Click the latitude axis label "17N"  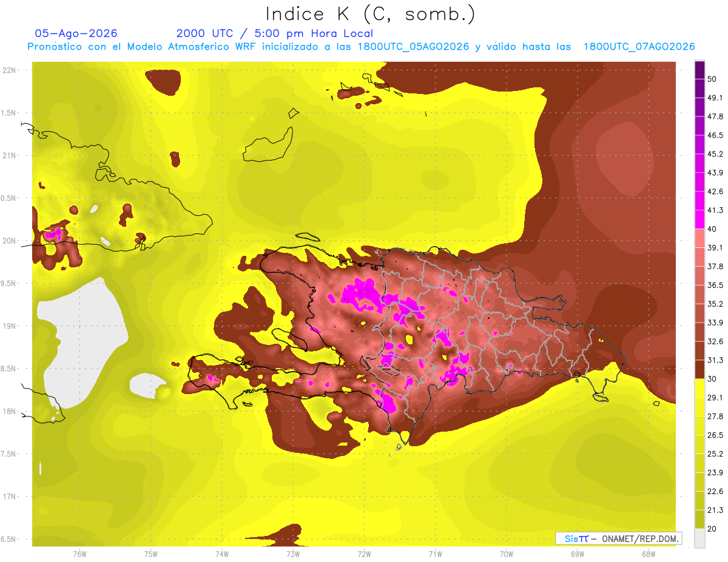coord(10,497)
